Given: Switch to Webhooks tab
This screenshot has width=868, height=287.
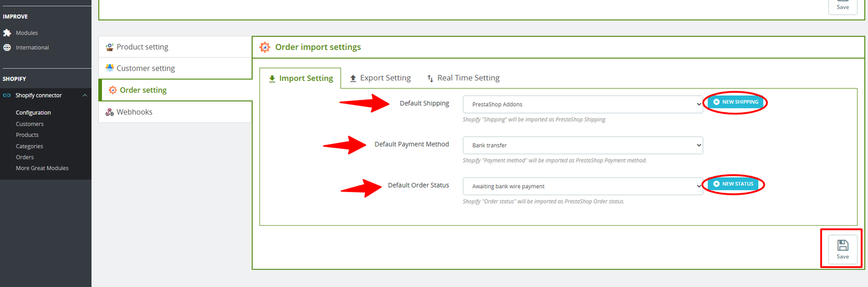Looking at the screenshot, I should pos(175,112).
